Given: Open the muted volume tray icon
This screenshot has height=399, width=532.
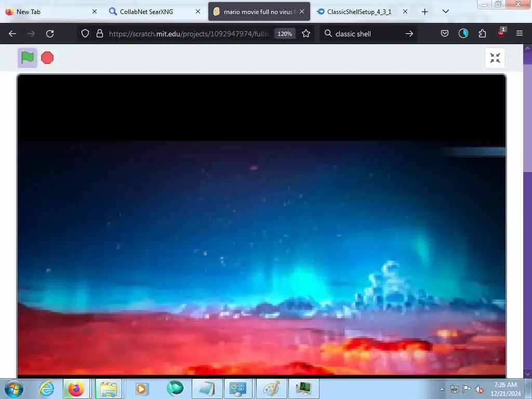Looking at the screenshot, I should [480, 390].
